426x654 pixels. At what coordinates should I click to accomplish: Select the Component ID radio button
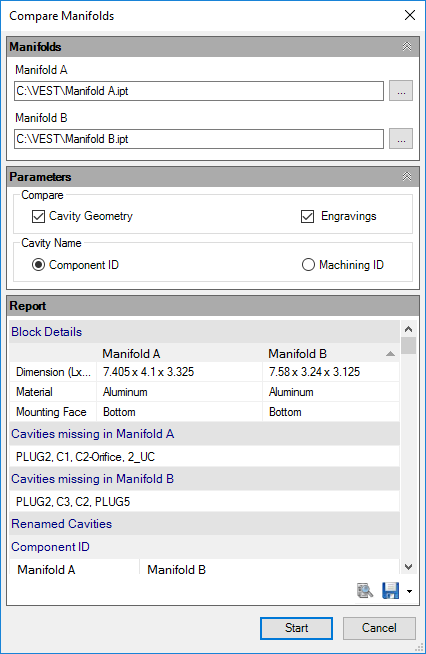pyautogui.click(x=38, y=265)
